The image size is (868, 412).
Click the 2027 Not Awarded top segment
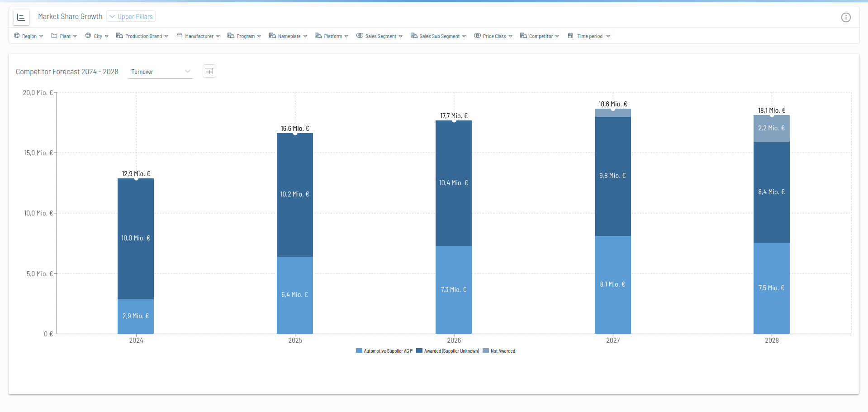(613, 113)
